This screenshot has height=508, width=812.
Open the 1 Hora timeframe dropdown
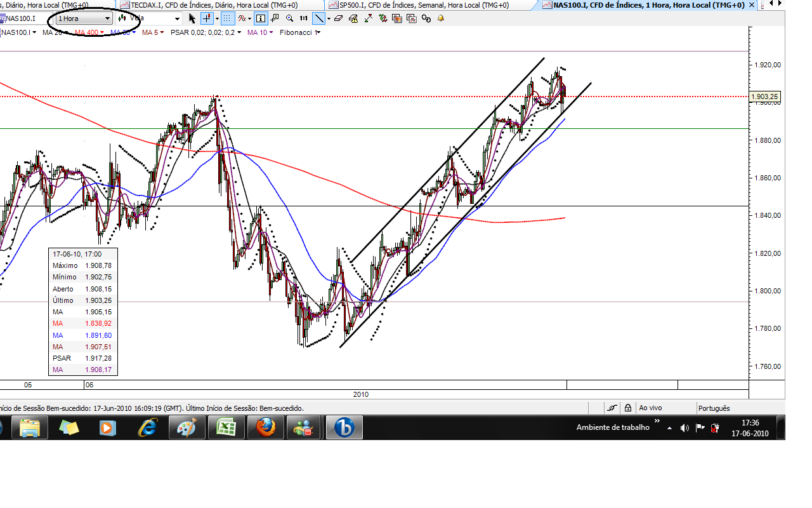click(x=84, y=18)
